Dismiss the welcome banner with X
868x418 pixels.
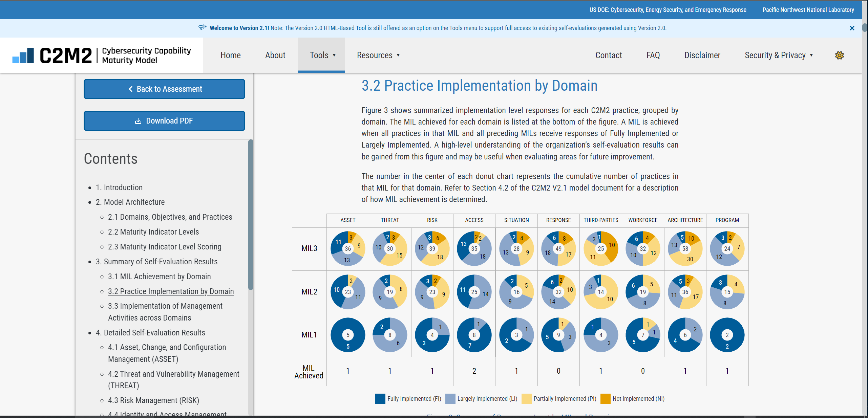click(x=852, y=28)
